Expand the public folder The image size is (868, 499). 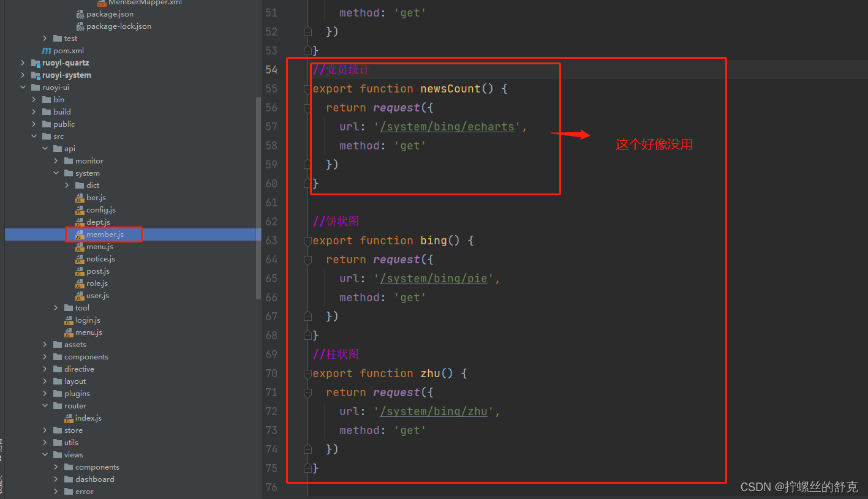[34, 124]
